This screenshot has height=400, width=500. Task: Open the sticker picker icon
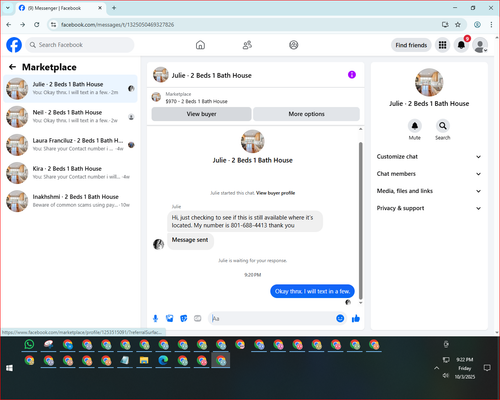(184, 318)
